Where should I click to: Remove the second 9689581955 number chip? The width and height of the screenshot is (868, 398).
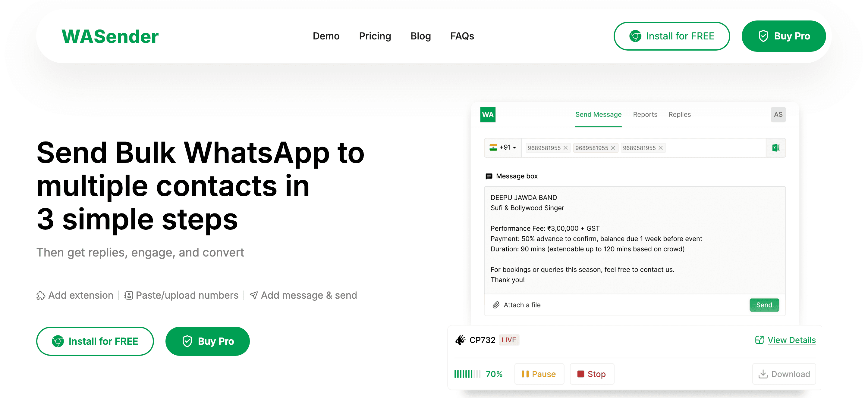click(x=613, y=148)
